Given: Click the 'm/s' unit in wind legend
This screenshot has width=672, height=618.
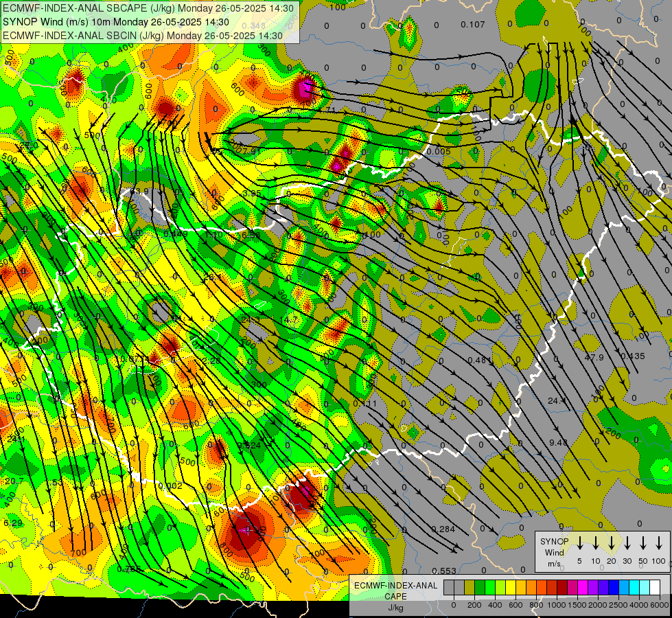Looking at the screenshot, I should tap(554, 564).
